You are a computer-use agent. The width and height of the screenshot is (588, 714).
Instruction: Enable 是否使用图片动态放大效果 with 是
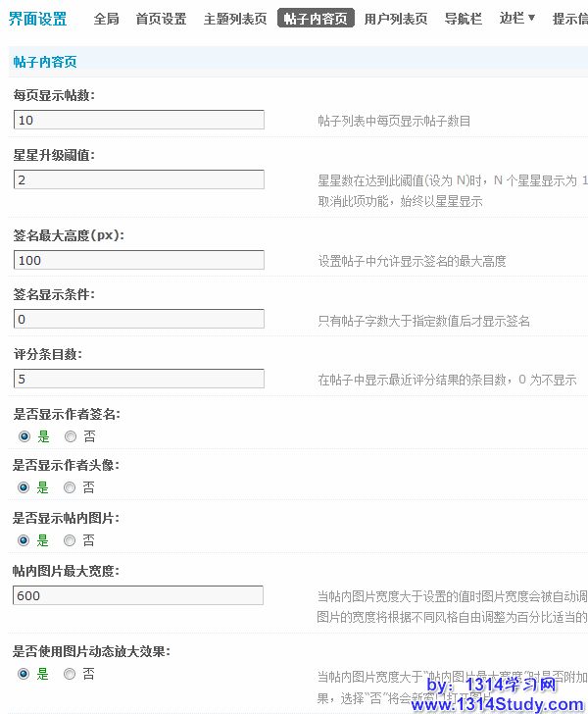(x=24, y=674)
